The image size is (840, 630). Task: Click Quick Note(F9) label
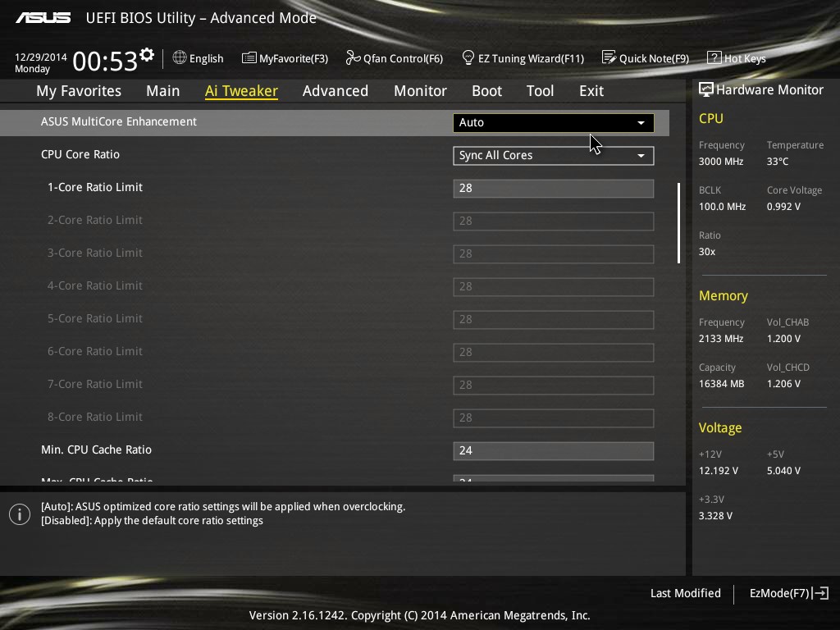click(x=654, y=58)
